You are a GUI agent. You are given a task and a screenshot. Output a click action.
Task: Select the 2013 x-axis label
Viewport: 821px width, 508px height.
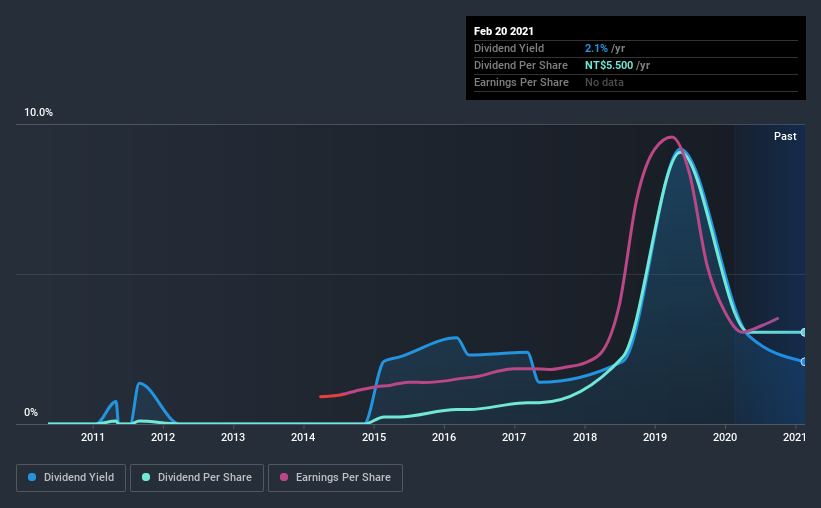233,437
